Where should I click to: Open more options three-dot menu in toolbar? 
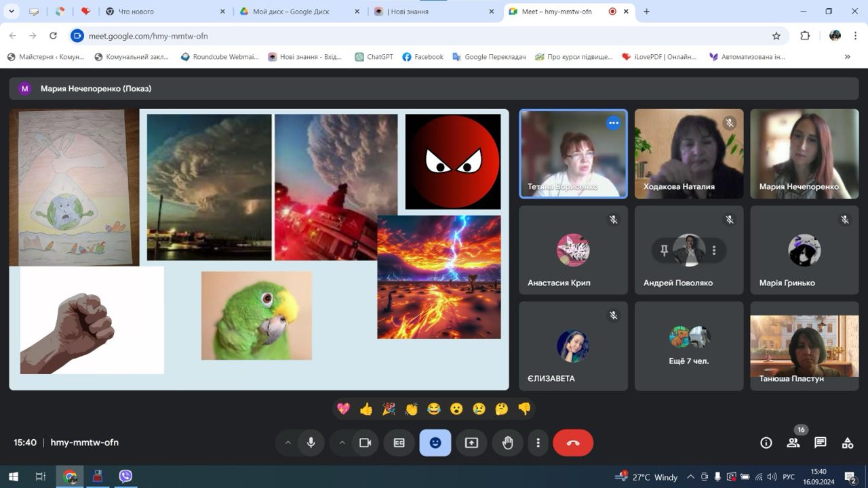[538, 443]
